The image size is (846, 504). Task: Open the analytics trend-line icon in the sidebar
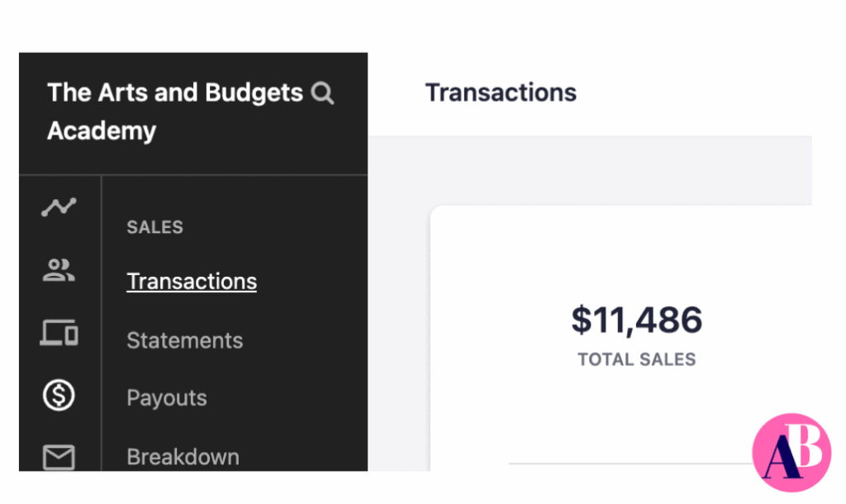tap(59, 207)
